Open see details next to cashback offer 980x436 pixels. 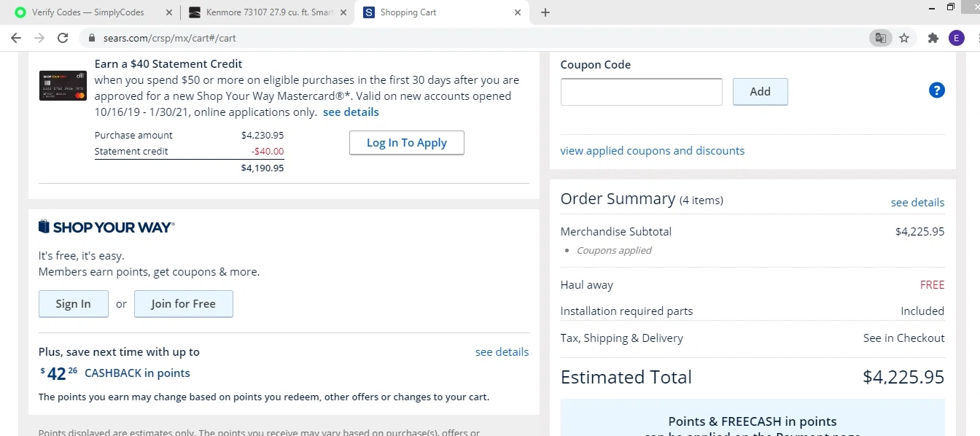[x=502, y=352]
